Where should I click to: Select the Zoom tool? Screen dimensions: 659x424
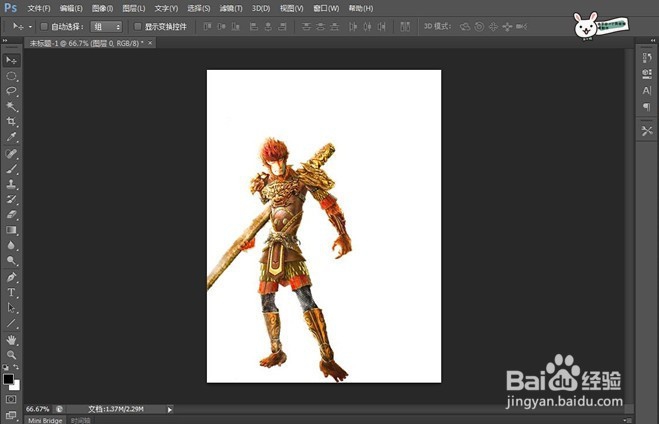click(x=11, y=355)
